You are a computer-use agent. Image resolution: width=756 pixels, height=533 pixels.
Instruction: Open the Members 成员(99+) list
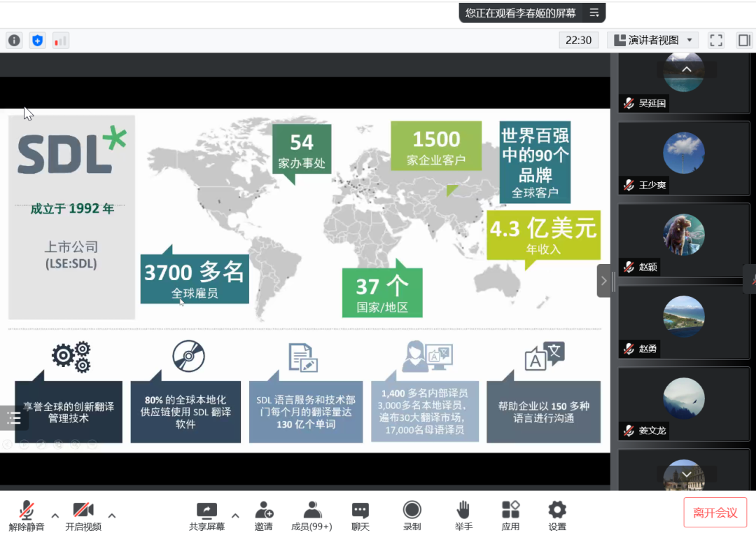[x=311, y=515]
